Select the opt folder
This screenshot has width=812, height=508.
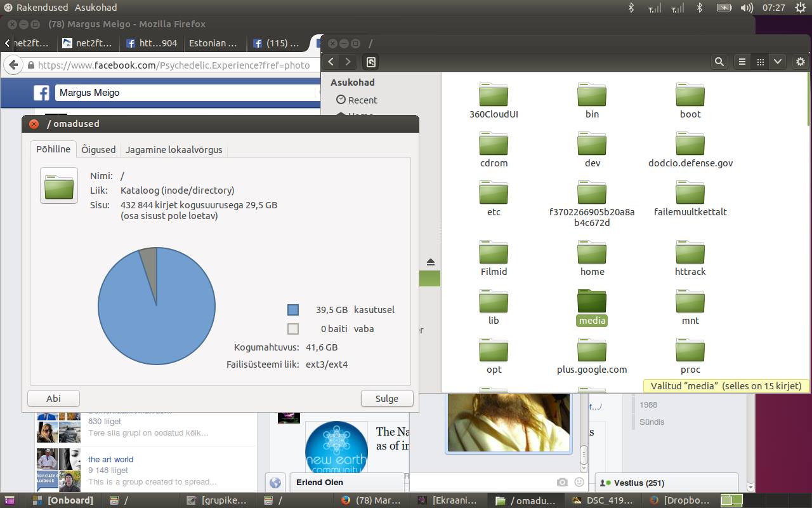point(494,356)
